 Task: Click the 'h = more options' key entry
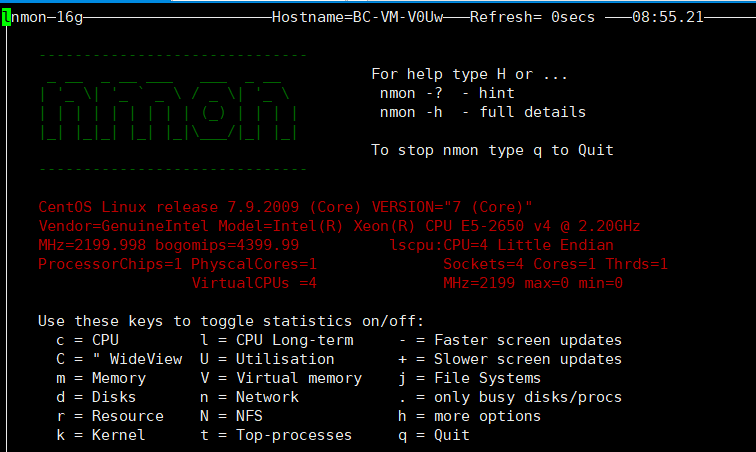(470, 416)
